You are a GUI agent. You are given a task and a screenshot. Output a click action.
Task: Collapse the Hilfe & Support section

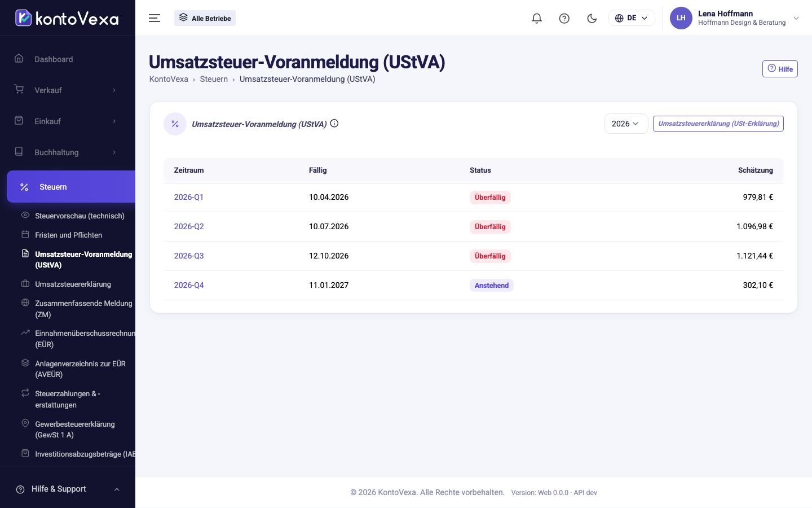coord(117,489)
